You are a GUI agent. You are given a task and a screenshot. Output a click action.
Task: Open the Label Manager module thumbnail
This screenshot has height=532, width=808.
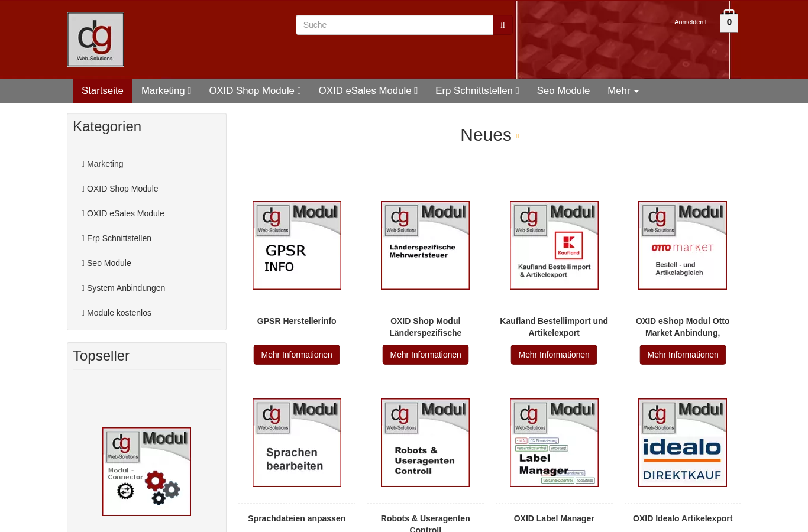click(554, 443)
